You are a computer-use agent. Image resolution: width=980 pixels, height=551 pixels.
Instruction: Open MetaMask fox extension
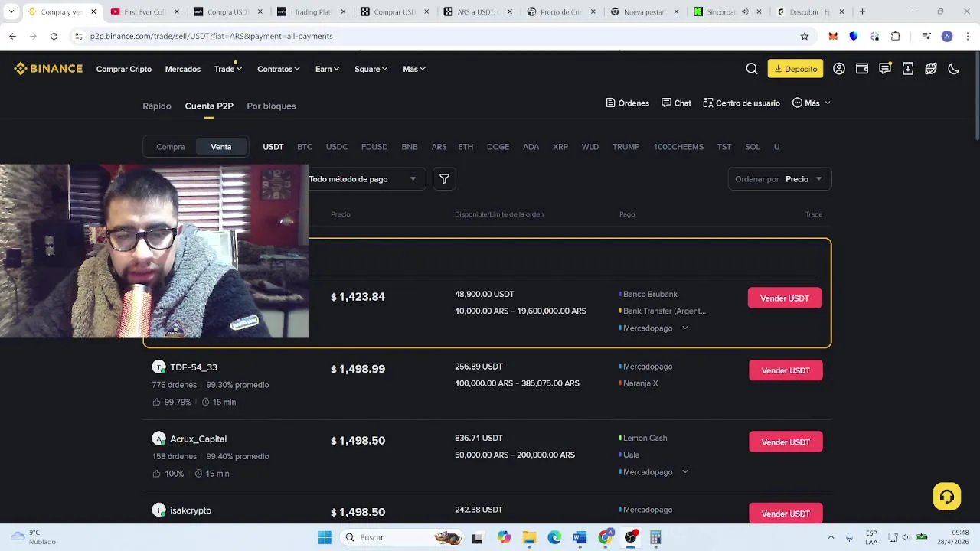coord(834,36)
